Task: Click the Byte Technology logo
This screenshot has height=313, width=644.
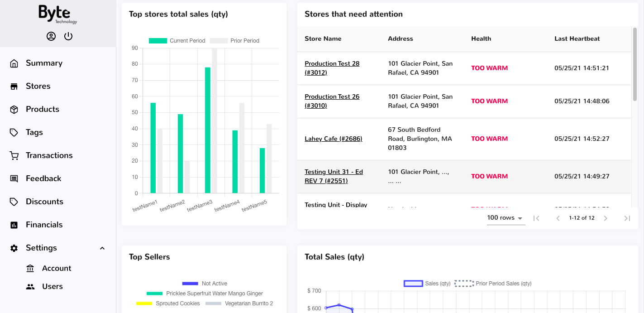Action: (x=57, y=14)
